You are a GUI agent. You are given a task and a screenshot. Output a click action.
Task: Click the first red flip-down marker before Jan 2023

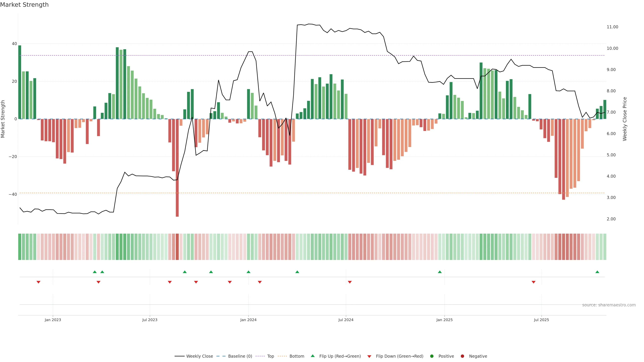tap(39, 282)
